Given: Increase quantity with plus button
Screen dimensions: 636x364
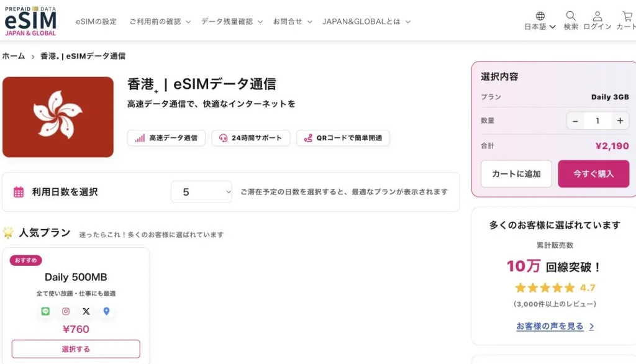Looking at the screenshot, I should (620, 121).
